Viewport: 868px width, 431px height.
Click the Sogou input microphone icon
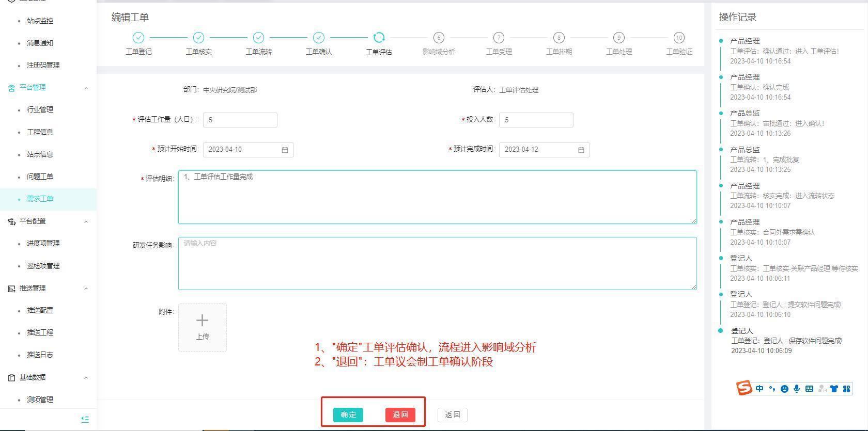point(797,389)
